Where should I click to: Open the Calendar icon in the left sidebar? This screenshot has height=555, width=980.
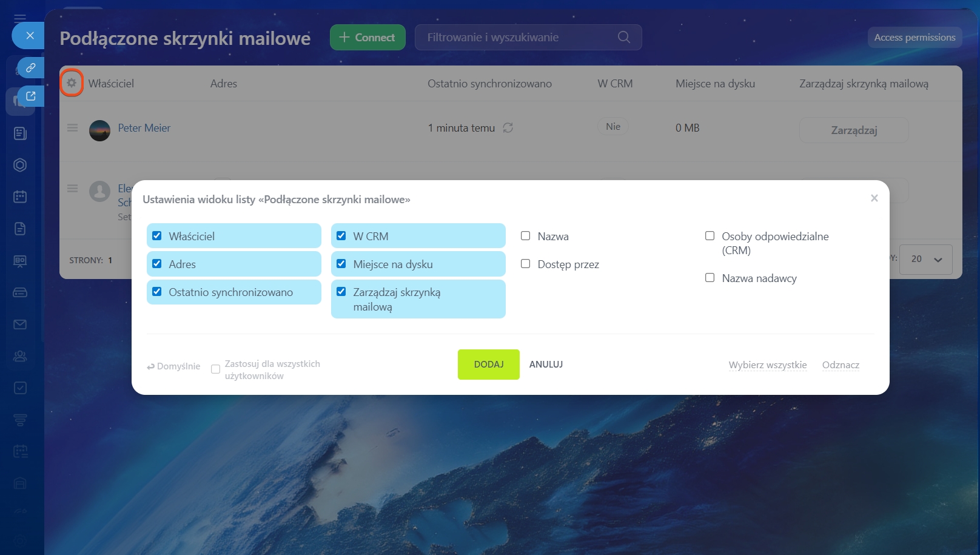[20, 197]
